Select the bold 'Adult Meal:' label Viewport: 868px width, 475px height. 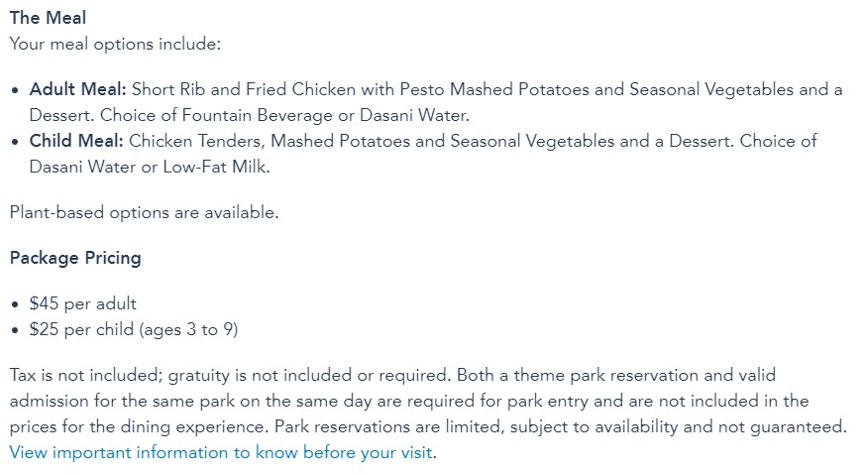[x=78, y=89]
